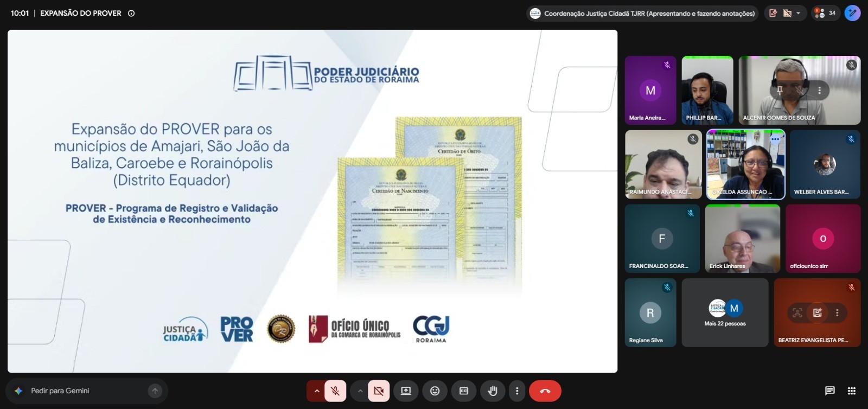
Task: Open the activities grid icon
Action: (x=852, y=391)
